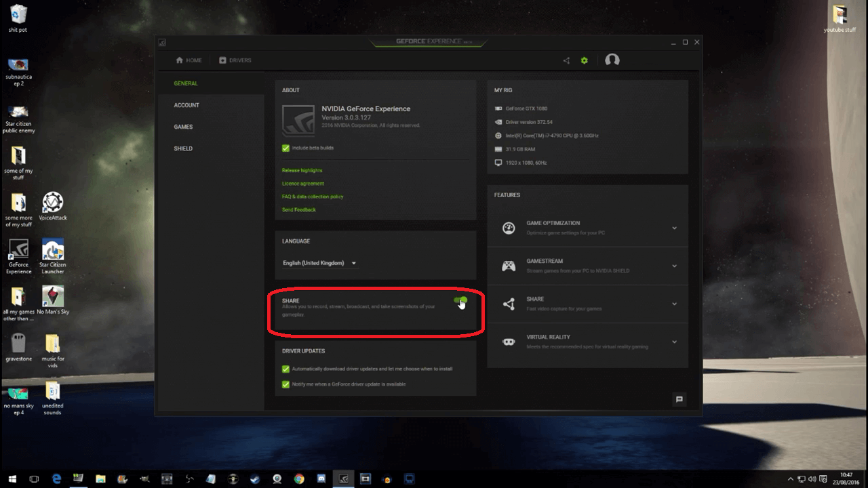The height and width of the screenshot is (488, 868).
Task: Open Google Chrome from the taskbar
Action: click(299, 478)
